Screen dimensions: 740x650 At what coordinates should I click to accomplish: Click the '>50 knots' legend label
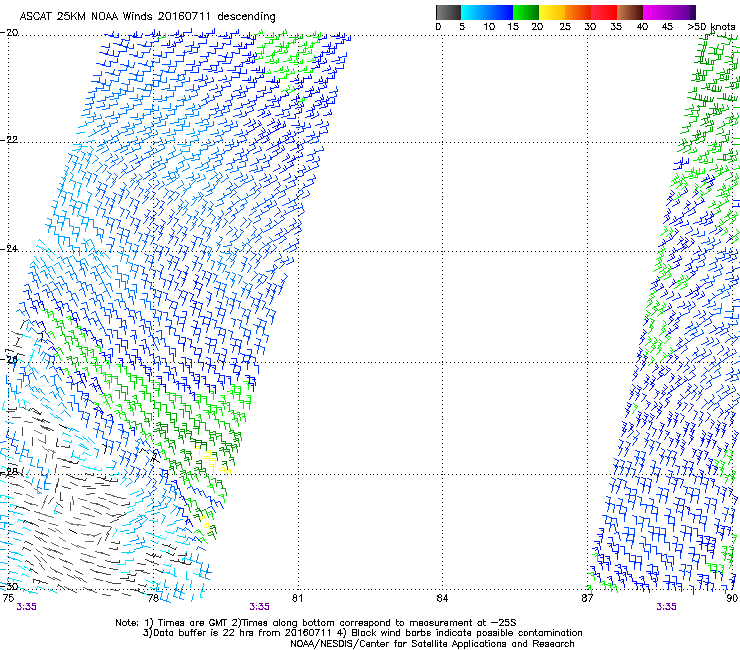[x=711, y=27]
